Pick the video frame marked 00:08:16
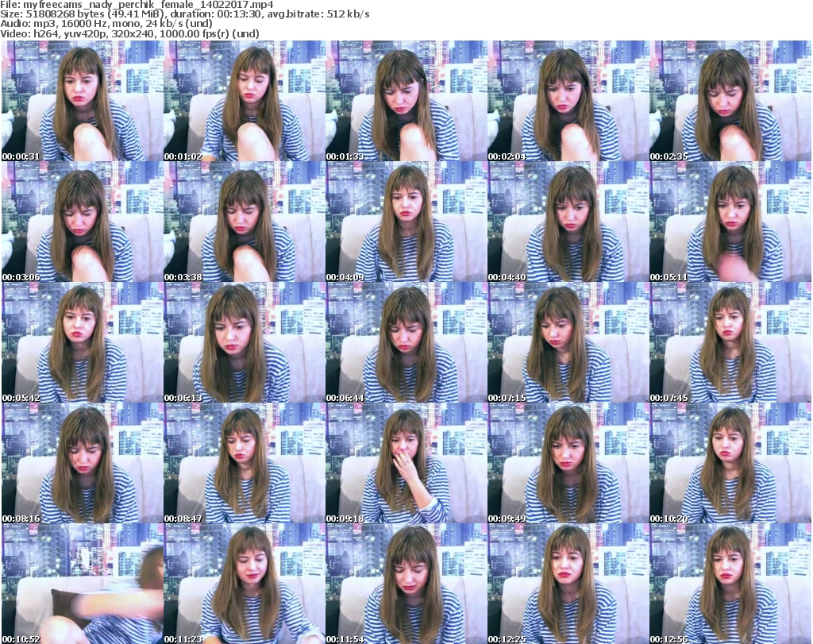This screenshot has height=644, width=813. (82, 463)
